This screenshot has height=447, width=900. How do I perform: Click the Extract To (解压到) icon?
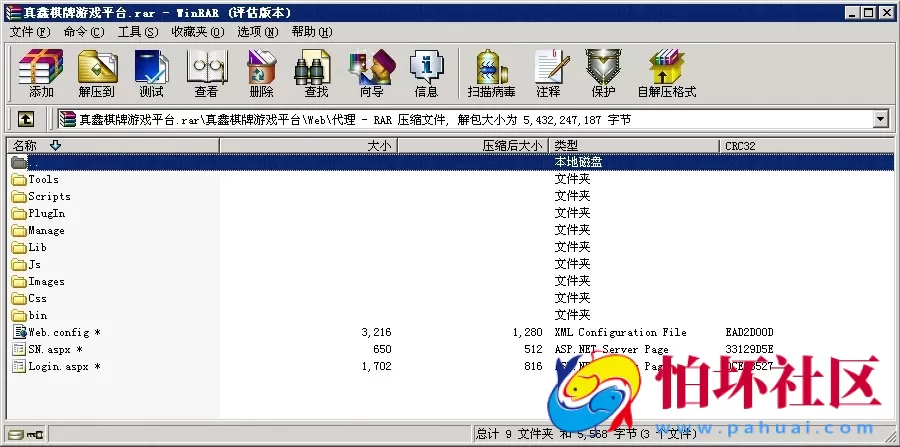(97, 73)
